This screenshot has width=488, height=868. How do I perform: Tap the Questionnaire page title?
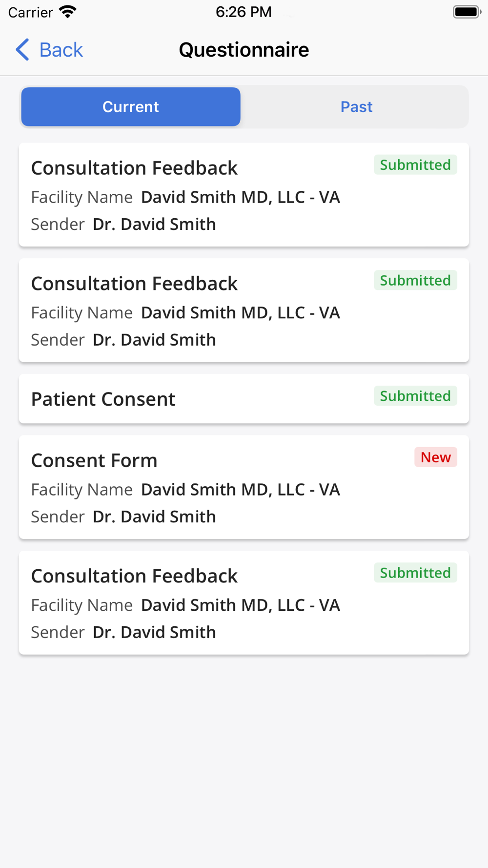(x=244, y=50)
